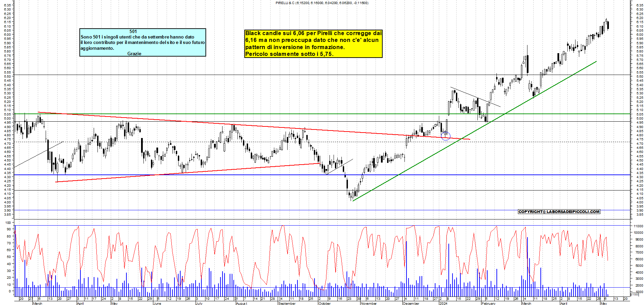Click the 'Sono 501 i singoli utenti' sentence

(x=137, y=37)
